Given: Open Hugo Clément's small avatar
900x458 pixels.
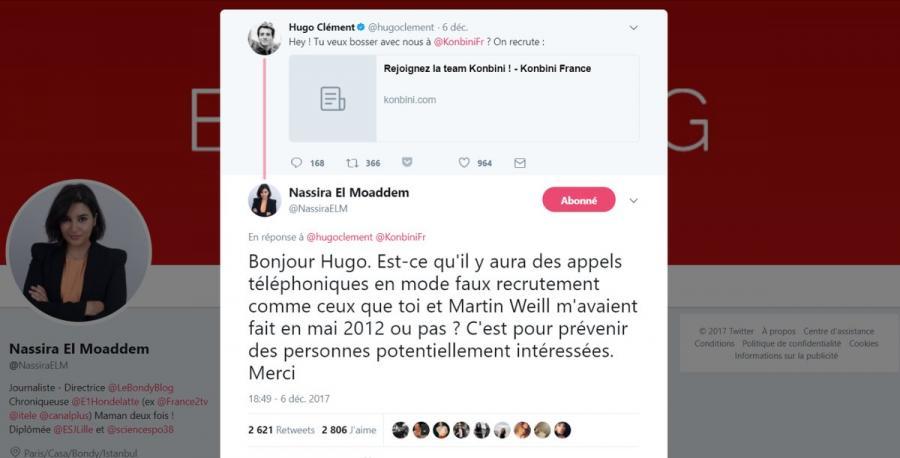Looking at the screenshot, I should [264, 38].
